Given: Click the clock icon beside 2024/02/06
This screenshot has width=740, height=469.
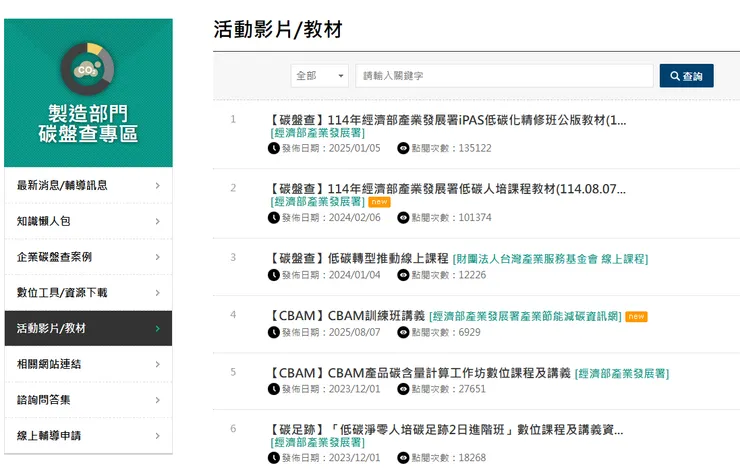Looking at the screenshot, I should point(274,218).
